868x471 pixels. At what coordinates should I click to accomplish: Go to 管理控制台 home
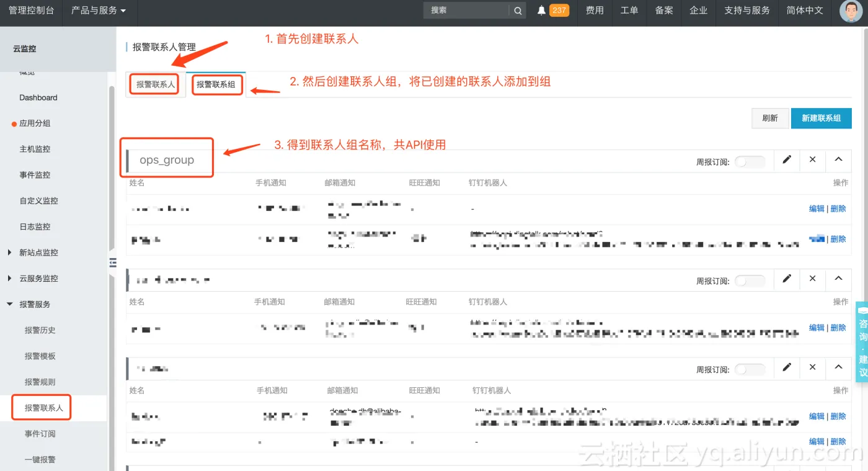(31, 11)
